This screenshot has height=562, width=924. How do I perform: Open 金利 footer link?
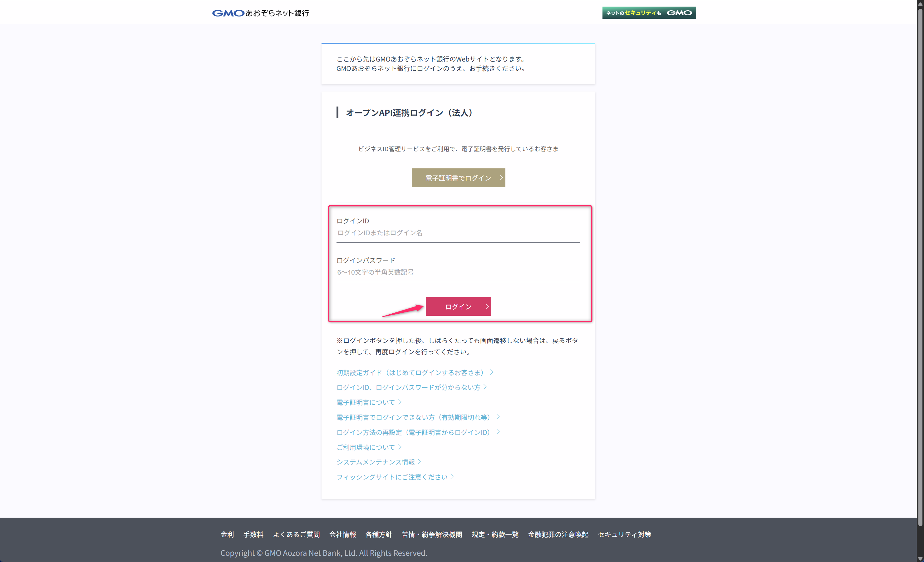pos(227,534)
